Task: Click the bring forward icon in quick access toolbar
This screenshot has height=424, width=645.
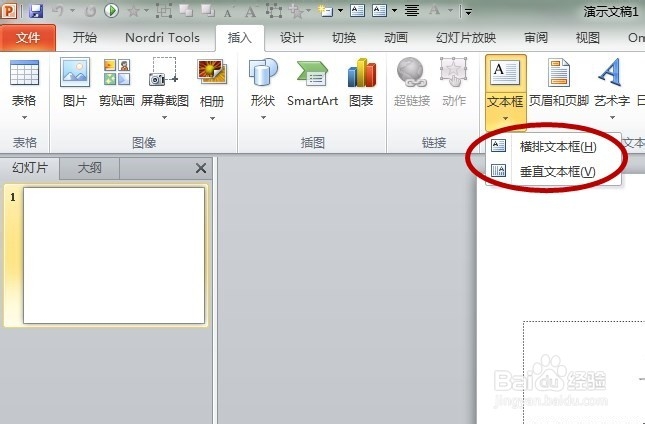Action: (186, 11)
